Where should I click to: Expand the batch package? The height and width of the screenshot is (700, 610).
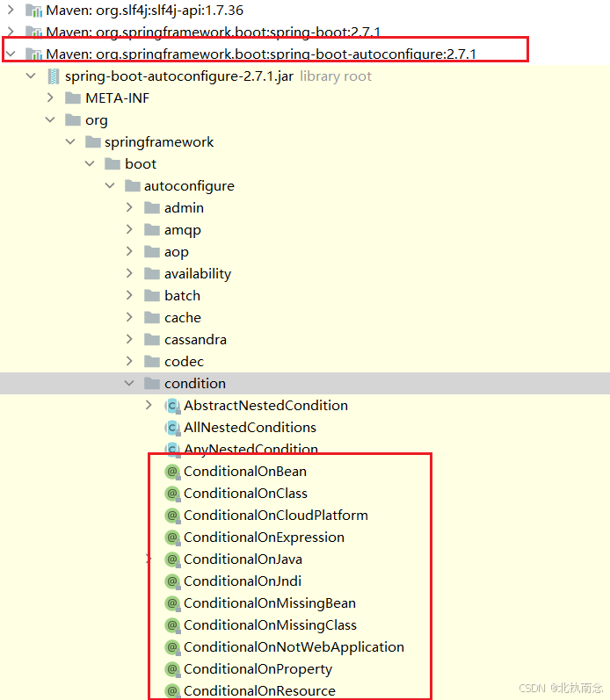pos(129,295)
